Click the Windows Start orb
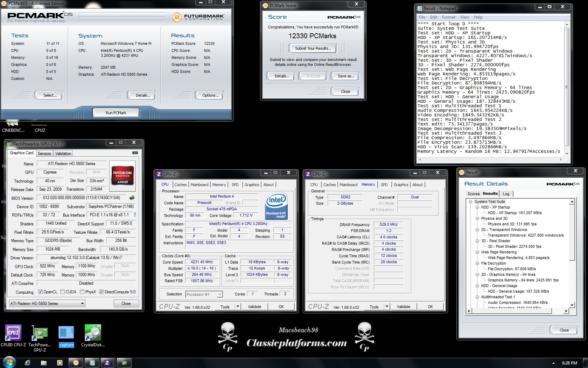The width and height of the screenshot is (588, 368). (9, 362)
